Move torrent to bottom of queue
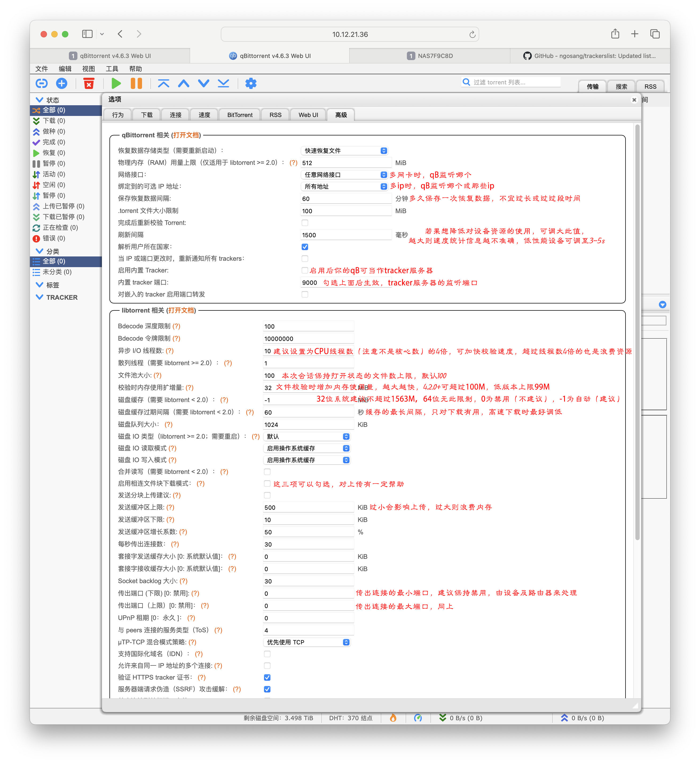The width and height of the screenshot is (700, 764). click(x=223, y=83)
